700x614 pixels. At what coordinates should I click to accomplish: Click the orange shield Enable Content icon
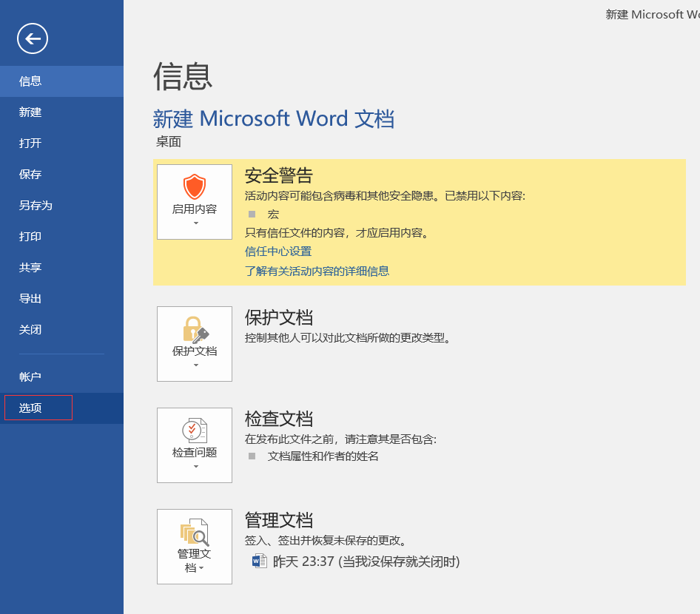[x=195, y=186]
